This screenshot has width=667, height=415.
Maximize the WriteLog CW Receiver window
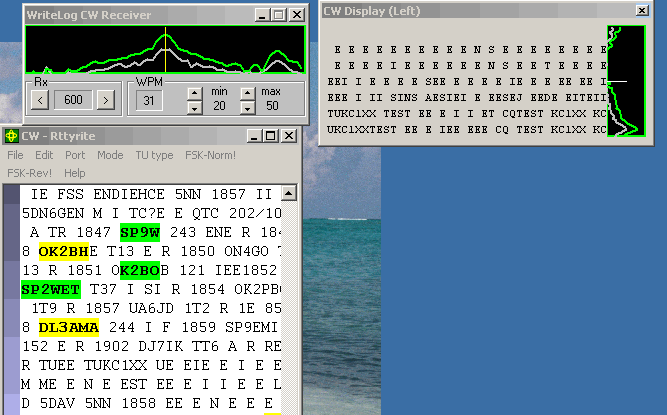279,15
